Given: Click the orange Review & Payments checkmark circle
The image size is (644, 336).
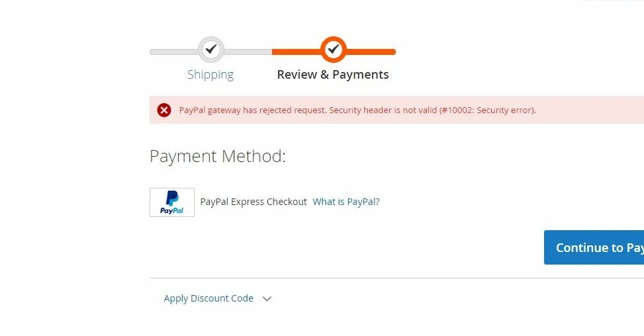Looking at the screenshot, I should 334,50.
